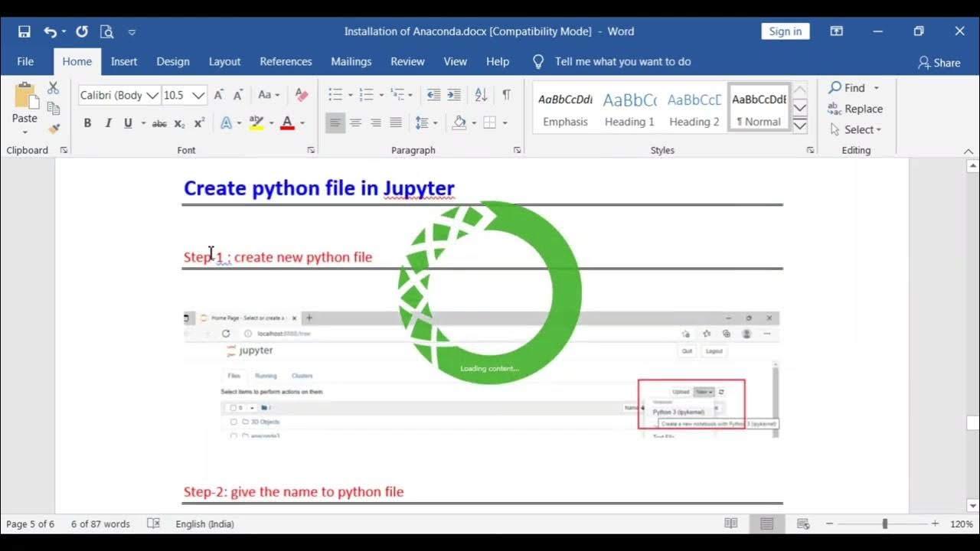Apply strikethrough formatting

click(159, 123)
